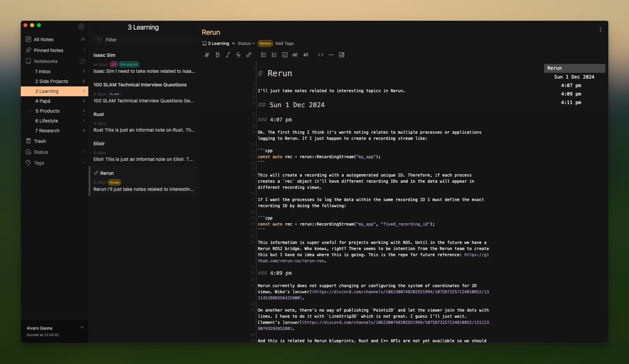Click the Rerun note title field

pyautogui.click(x=211, y=32)
